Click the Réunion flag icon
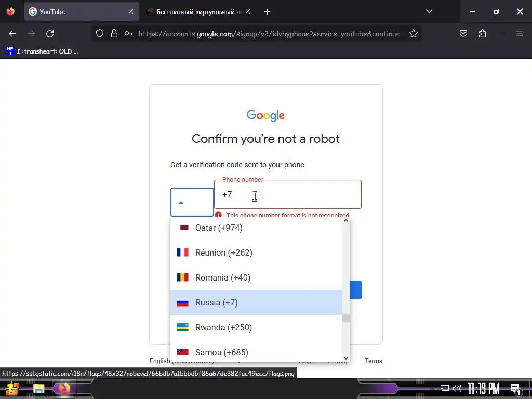This screenshot has width=532, height=399. pos(182,252)
